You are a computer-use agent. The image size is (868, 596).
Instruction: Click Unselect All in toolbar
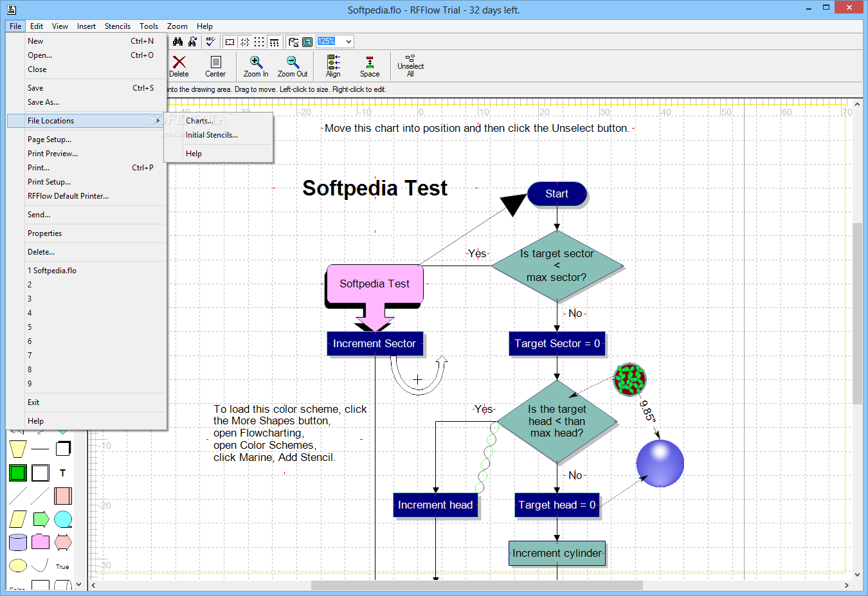[410, 66]
